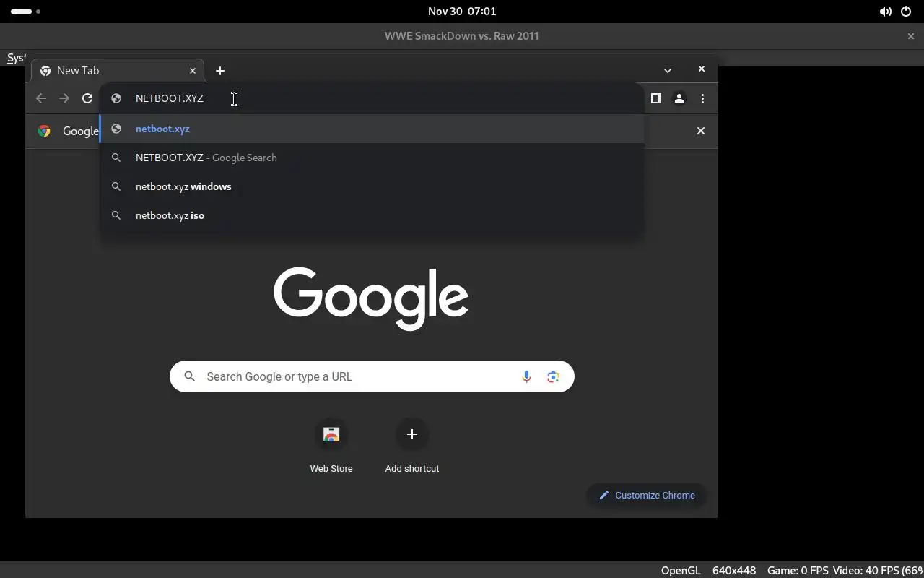Start voice search with microphone icon
The height and width of the screenshot is (578, 924).
[x=526, y=376]
